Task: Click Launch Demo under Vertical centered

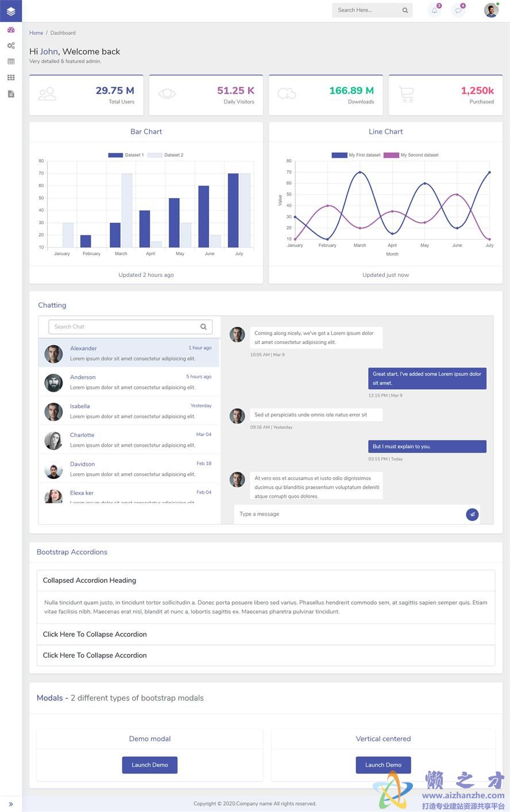Action: click(x=383, y=765)
